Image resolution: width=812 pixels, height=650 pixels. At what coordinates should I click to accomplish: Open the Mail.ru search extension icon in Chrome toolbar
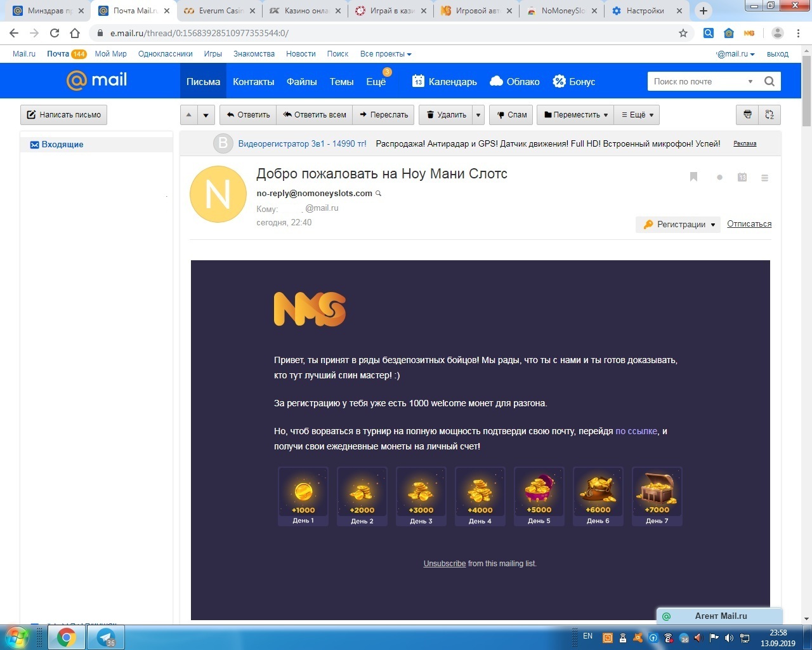point(709,33)
